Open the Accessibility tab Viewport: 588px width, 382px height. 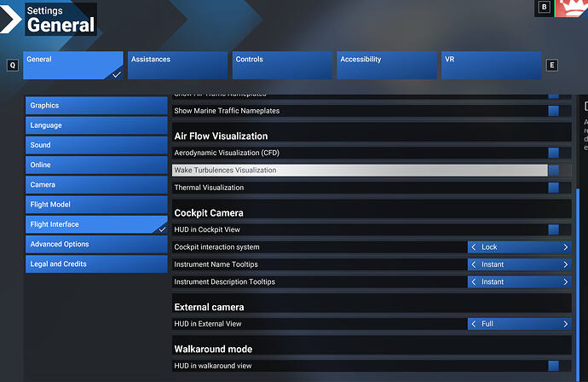tap(387, 66)
